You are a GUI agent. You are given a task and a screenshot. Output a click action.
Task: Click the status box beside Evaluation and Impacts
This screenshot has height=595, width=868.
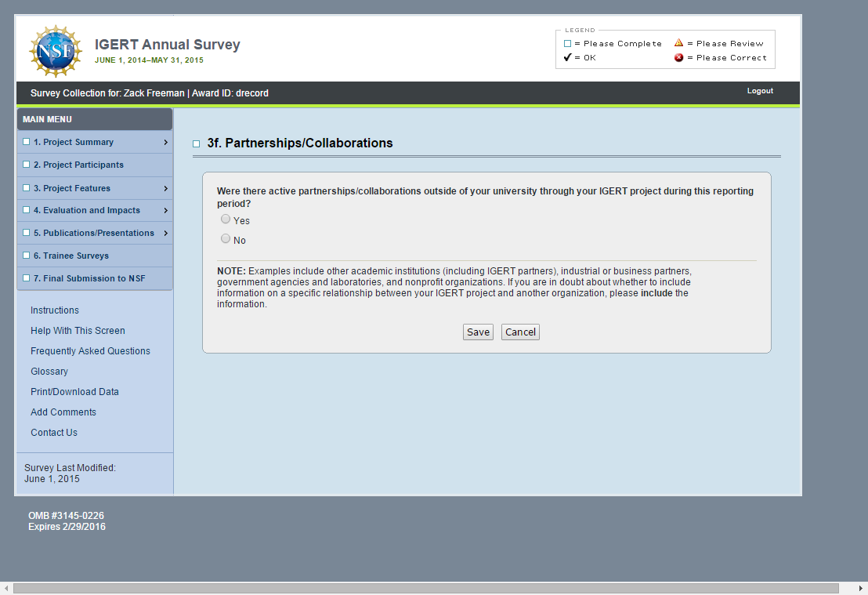27,210
